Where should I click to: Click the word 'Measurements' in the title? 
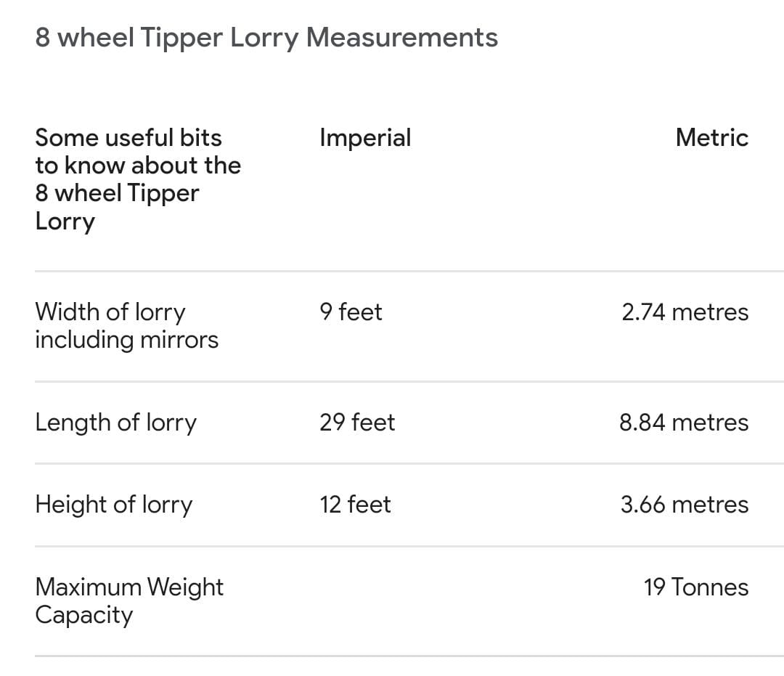[x=401, y=38]
